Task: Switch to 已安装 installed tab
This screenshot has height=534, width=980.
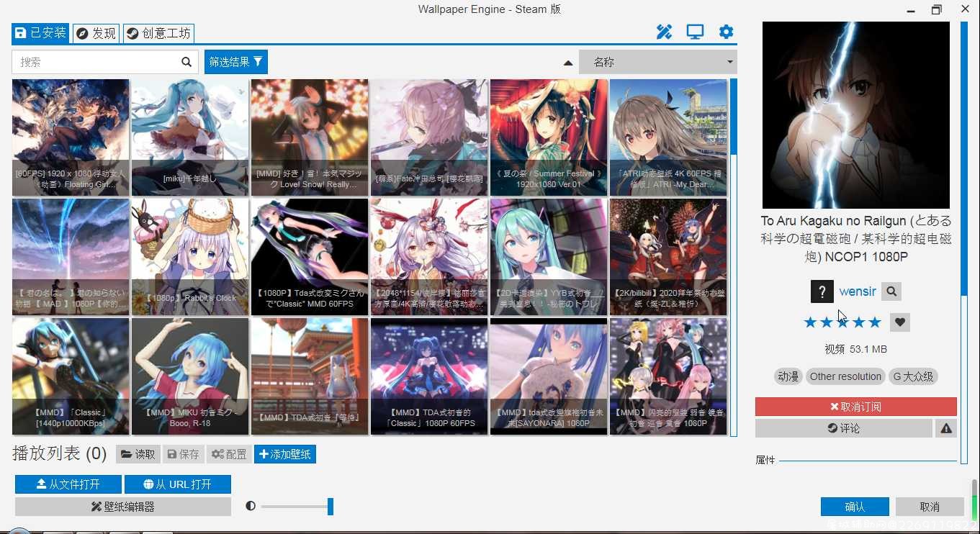Action: pos(40,33)
